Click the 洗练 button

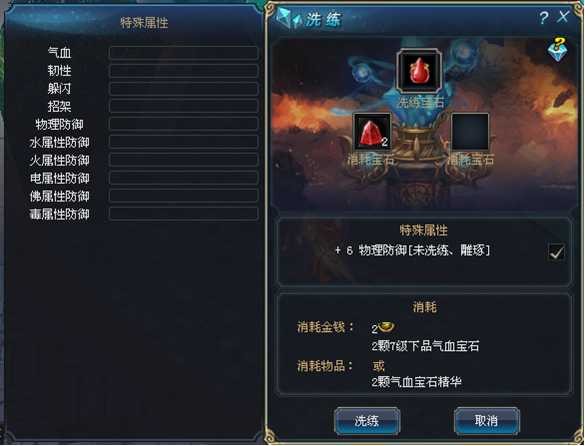click(x=367, y=421)
